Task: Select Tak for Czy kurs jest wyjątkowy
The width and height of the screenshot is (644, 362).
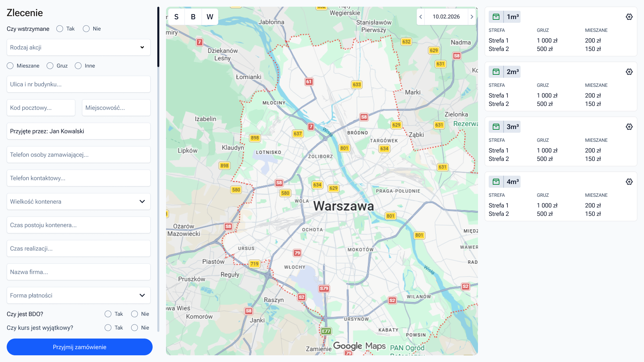Action: 108,328
